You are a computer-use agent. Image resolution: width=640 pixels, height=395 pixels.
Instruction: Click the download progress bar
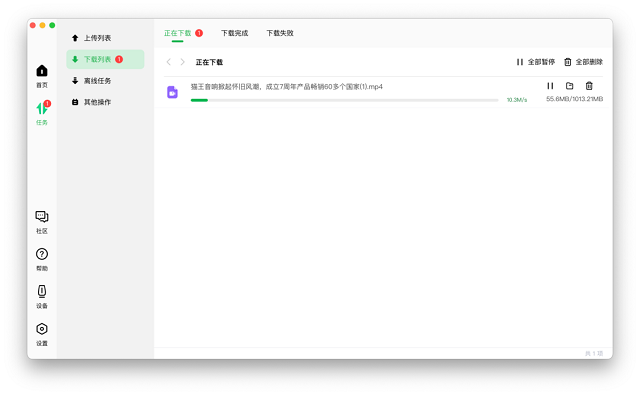coord(344,100)
